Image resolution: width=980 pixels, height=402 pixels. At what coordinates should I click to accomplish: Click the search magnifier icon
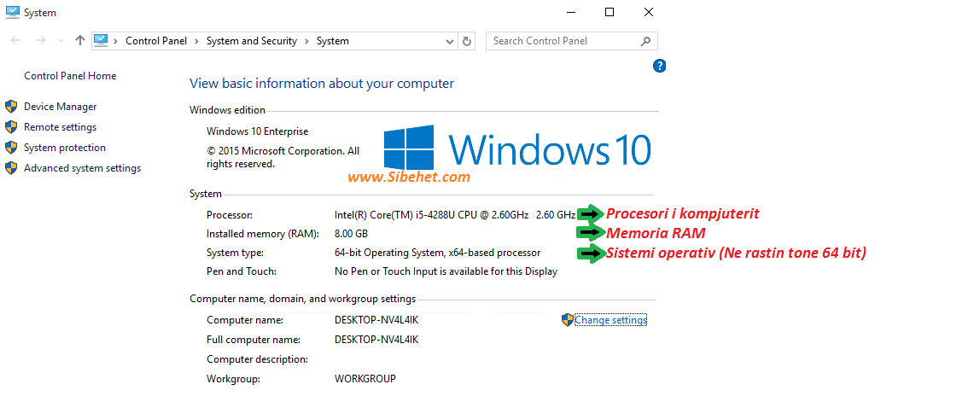(645, 41)
